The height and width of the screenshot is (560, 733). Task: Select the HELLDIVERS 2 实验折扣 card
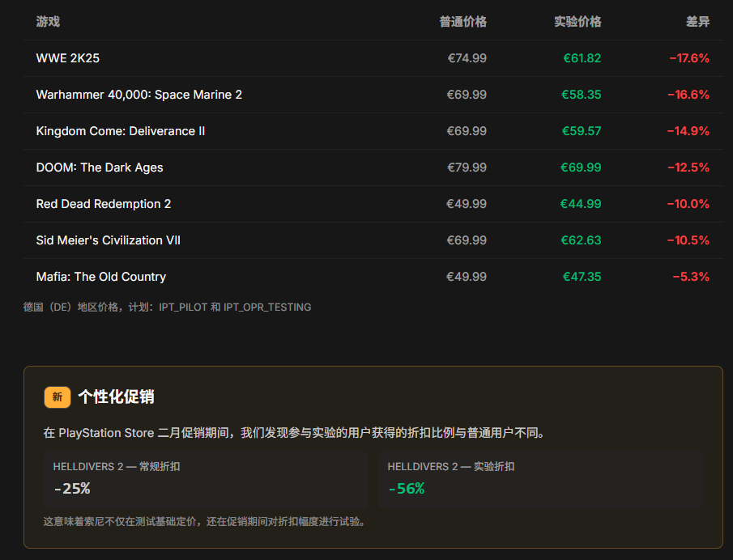(x=539, y=479)
